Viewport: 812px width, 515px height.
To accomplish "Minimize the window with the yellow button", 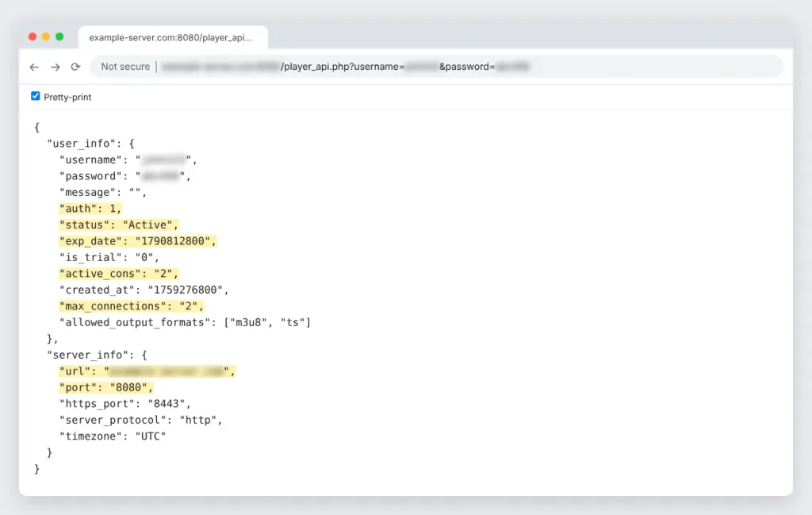I will (x=46, y=37).
